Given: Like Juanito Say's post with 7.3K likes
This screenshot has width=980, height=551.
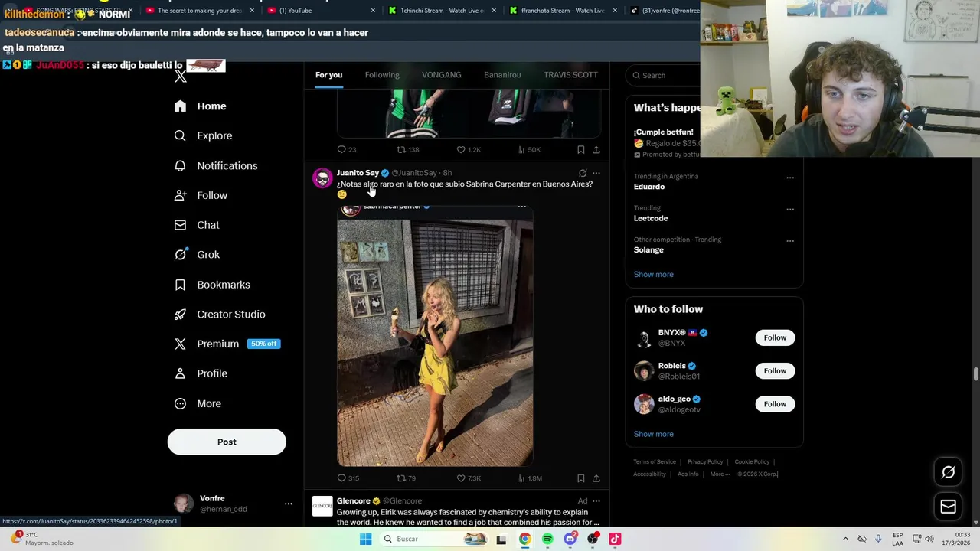Looking at the screenshot, I should [469, 478].
